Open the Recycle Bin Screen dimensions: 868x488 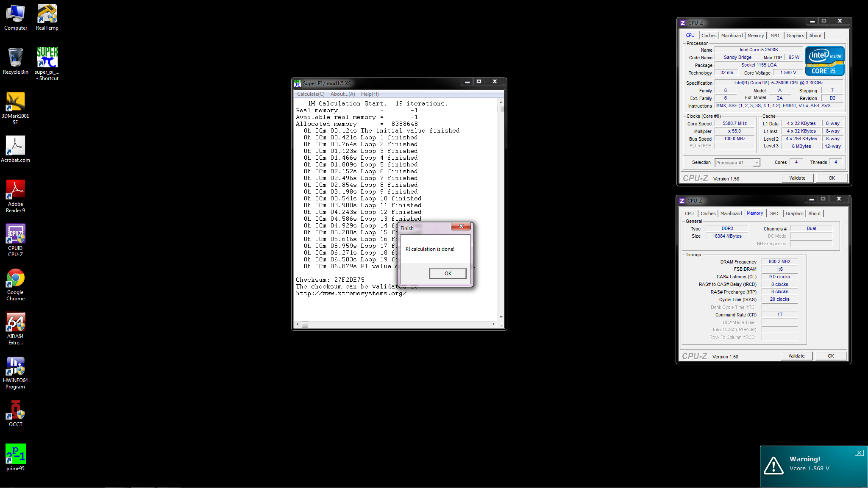tap(16, 61)
